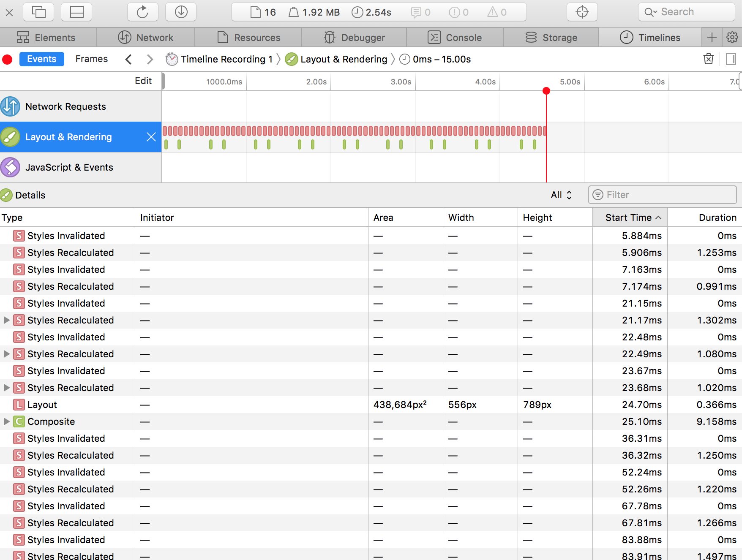The image size is (742, 560).
Task: Expand Styles Recalculated row at 21.17ms
Action: [x=6, y=320]
